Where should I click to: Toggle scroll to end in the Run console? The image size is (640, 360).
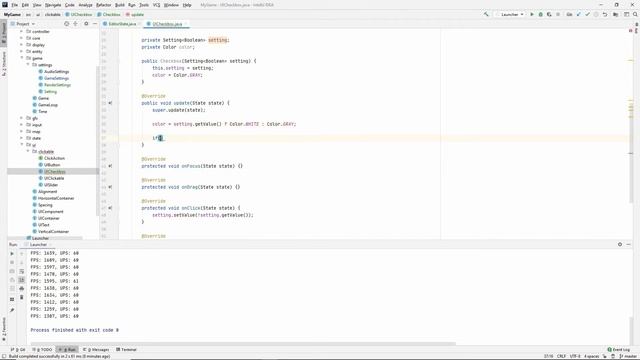[22, 280]
